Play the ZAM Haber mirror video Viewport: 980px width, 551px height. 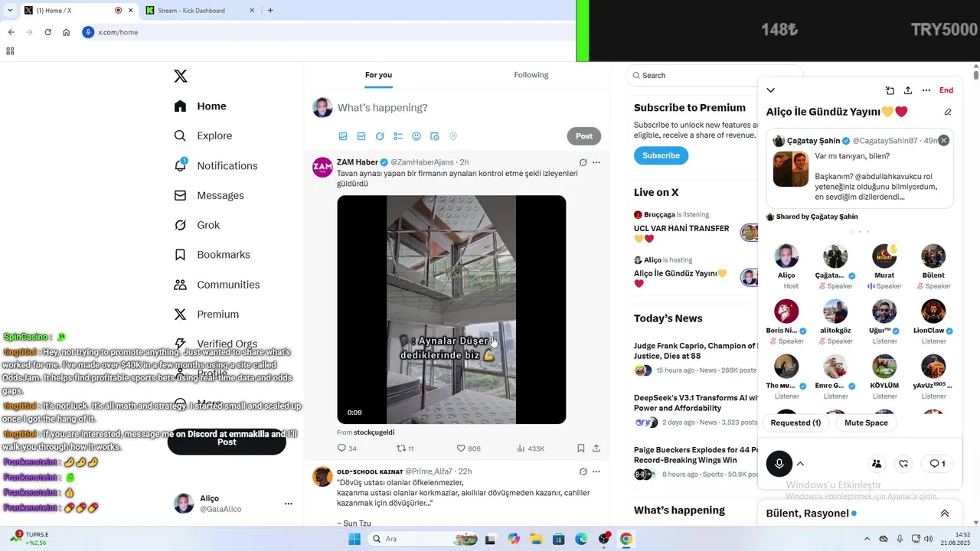(452, 309)
